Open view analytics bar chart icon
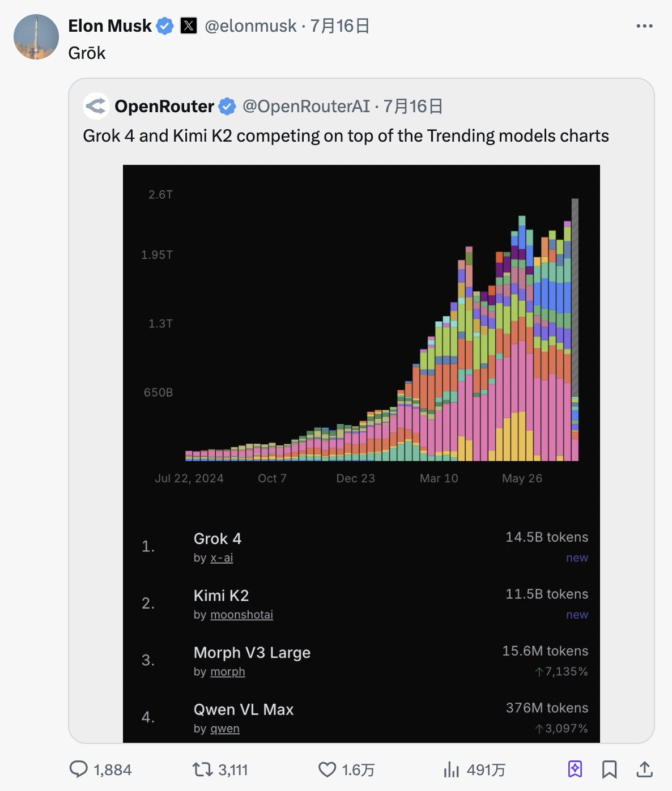This screenshot has height=791, width=672. 451,769
